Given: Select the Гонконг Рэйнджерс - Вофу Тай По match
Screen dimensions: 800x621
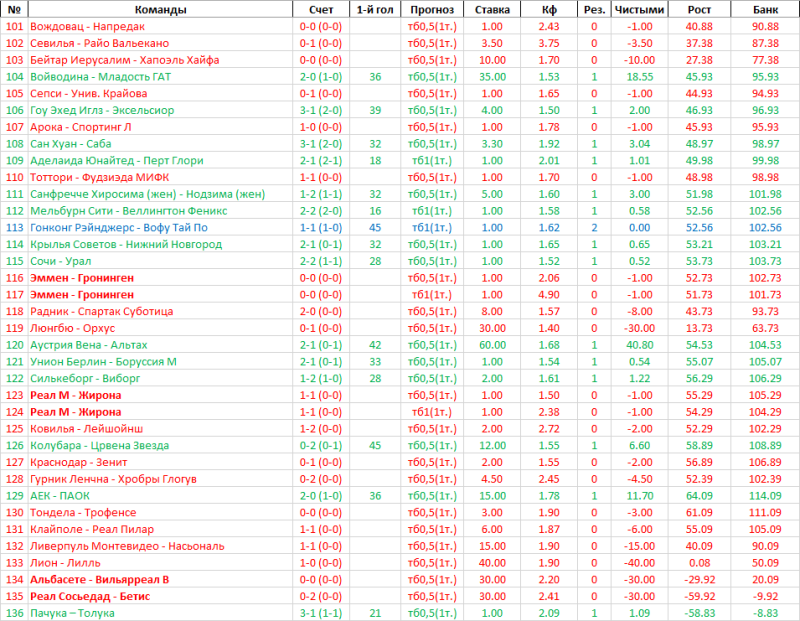Looking at the screenshot, I should tap(119, 227).
